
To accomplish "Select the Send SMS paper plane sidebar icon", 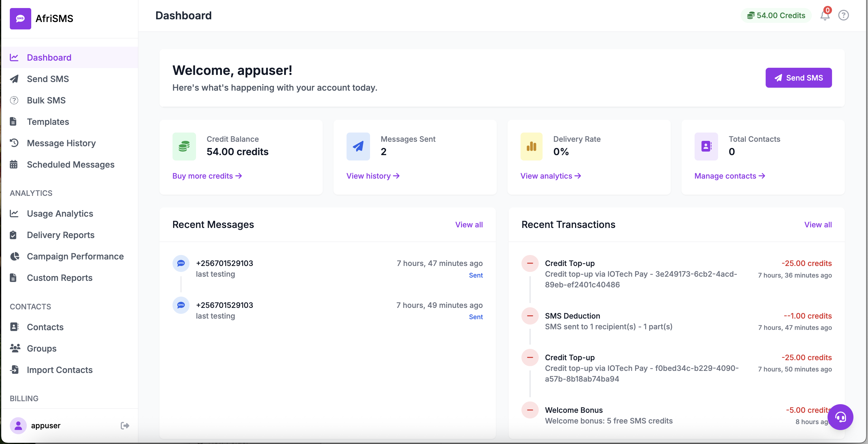I will click(14, 79).
